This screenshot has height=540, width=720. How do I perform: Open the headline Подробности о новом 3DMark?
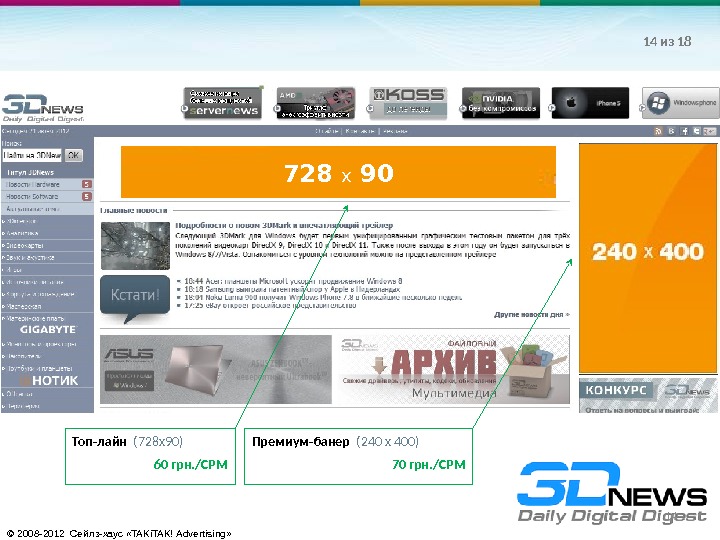284,225
